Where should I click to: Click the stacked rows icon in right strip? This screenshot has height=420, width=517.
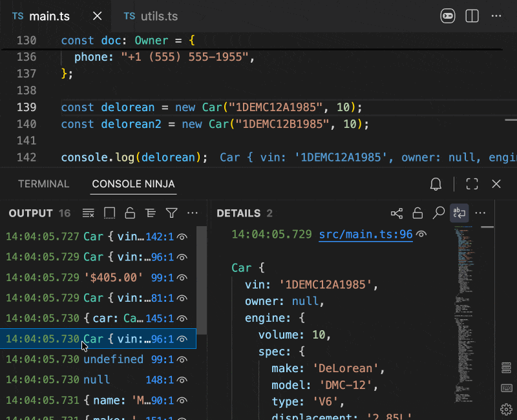point(506,367)
